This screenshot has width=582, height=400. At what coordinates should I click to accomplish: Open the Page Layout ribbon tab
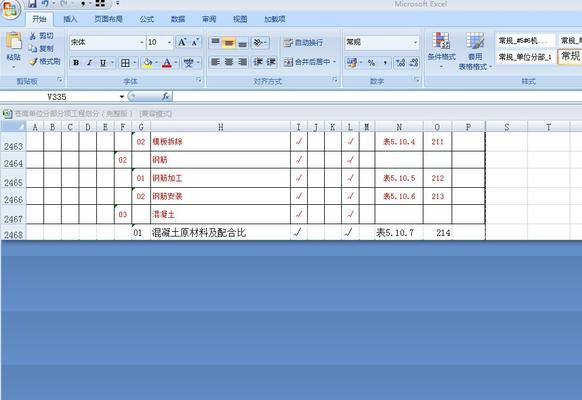pos(108,19)
